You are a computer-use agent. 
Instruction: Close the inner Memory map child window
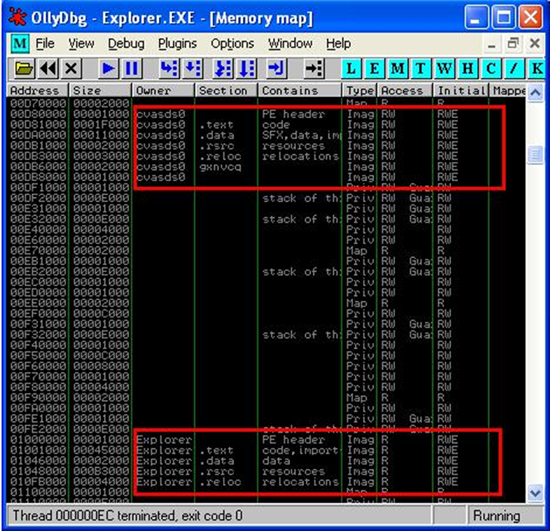pyautogui.click(x=535, y=44)
